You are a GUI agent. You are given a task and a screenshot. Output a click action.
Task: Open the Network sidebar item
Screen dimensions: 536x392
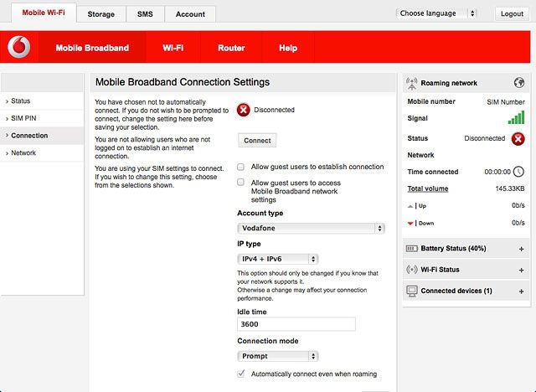click(42, 152)
